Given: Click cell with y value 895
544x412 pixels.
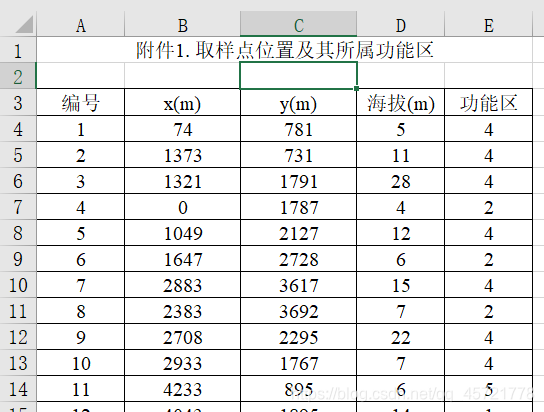Looking at the screenshot, I should [298, 388].
